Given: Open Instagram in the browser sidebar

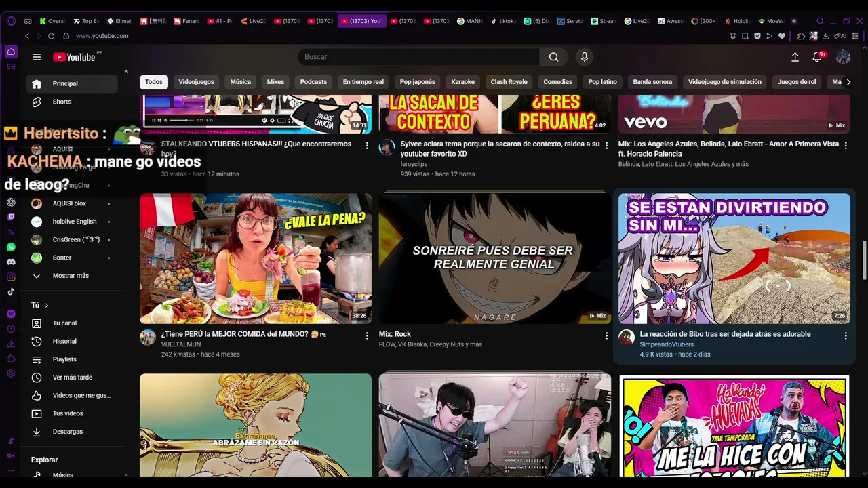Looking at the screenshot, I should point(11,277).
